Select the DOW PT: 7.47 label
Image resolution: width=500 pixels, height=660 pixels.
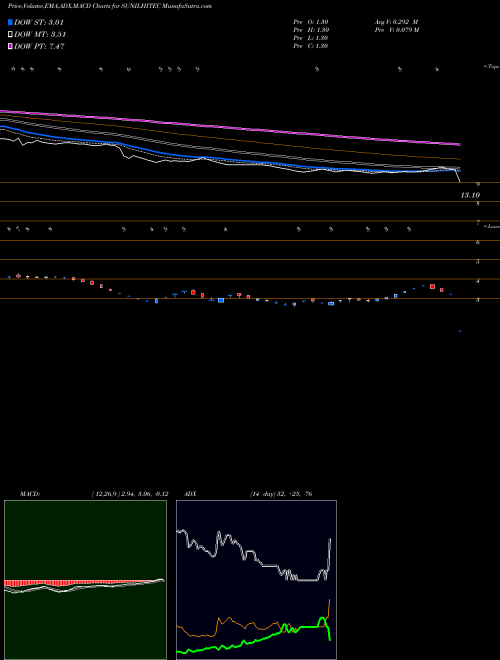point(39,47)
